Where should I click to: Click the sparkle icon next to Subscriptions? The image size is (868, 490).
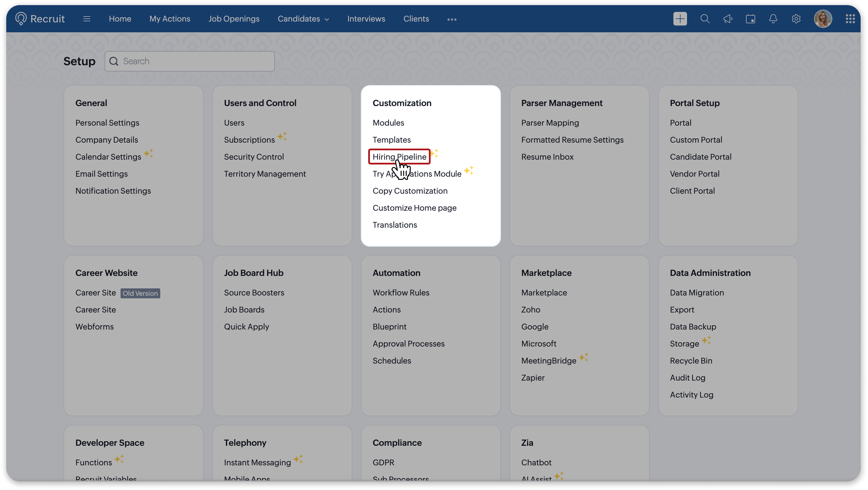[282, 136]
